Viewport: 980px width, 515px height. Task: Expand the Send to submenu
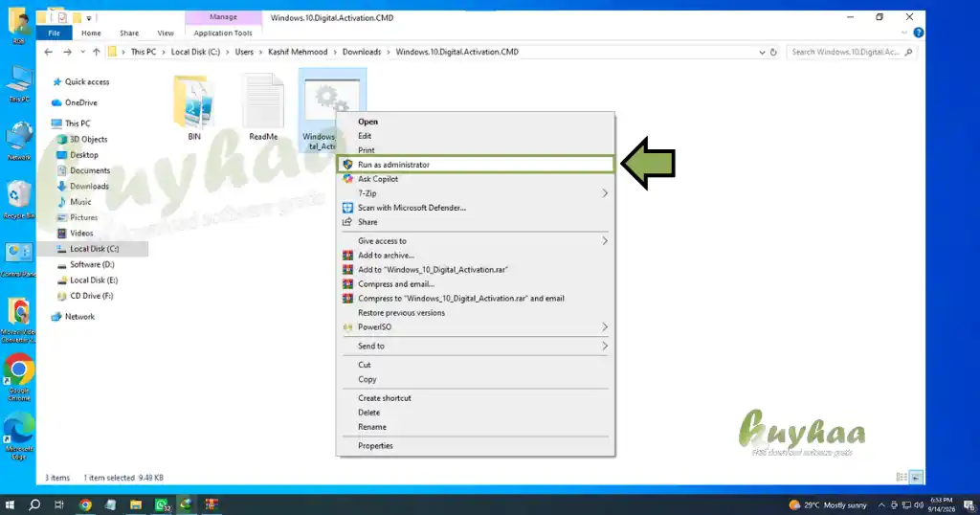coord(475,346)
